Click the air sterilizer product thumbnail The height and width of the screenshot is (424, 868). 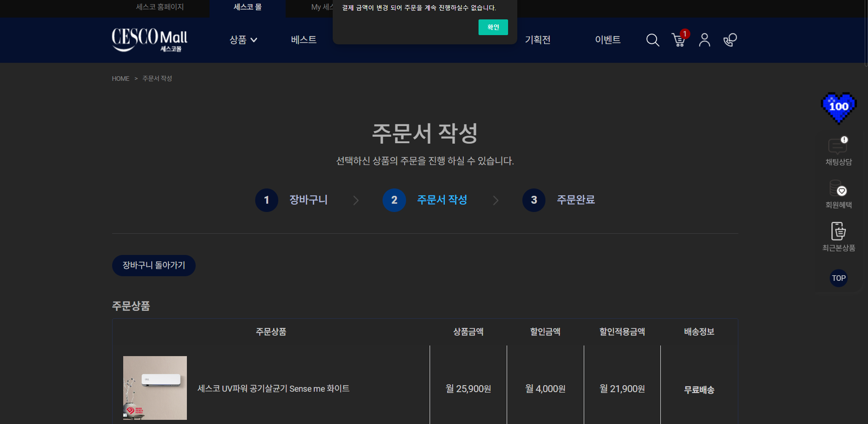pos(155,388)
